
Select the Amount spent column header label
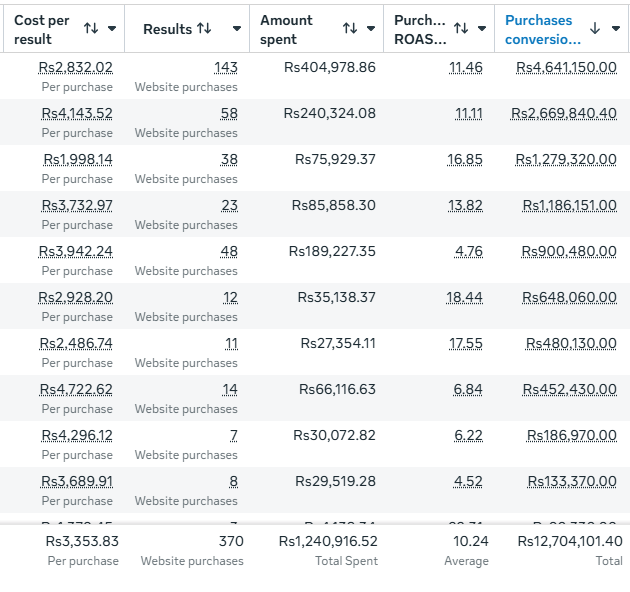pyautogui.click(x=286, y=29)
